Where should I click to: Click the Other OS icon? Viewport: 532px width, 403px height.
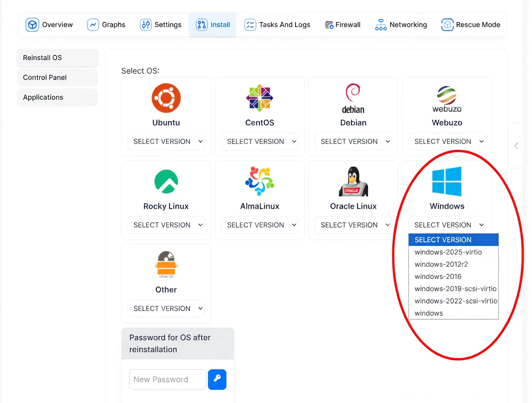click(x=166, y=264)
